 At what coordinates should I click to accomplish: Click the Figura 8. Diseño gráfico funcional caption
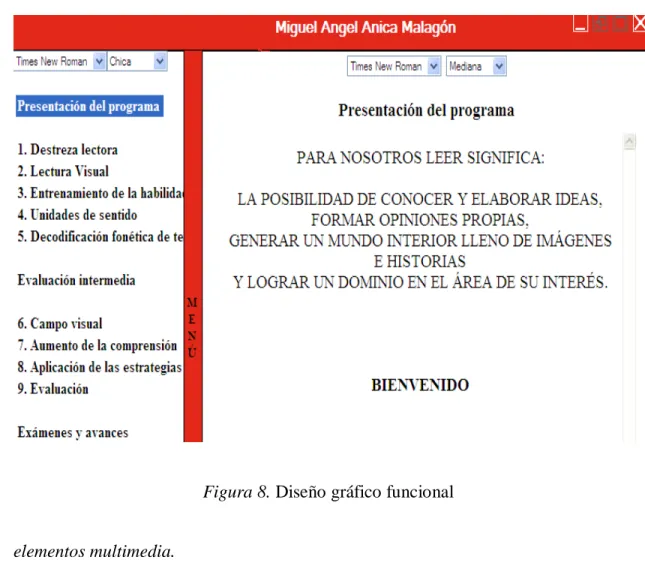click(x=328, y=492)
